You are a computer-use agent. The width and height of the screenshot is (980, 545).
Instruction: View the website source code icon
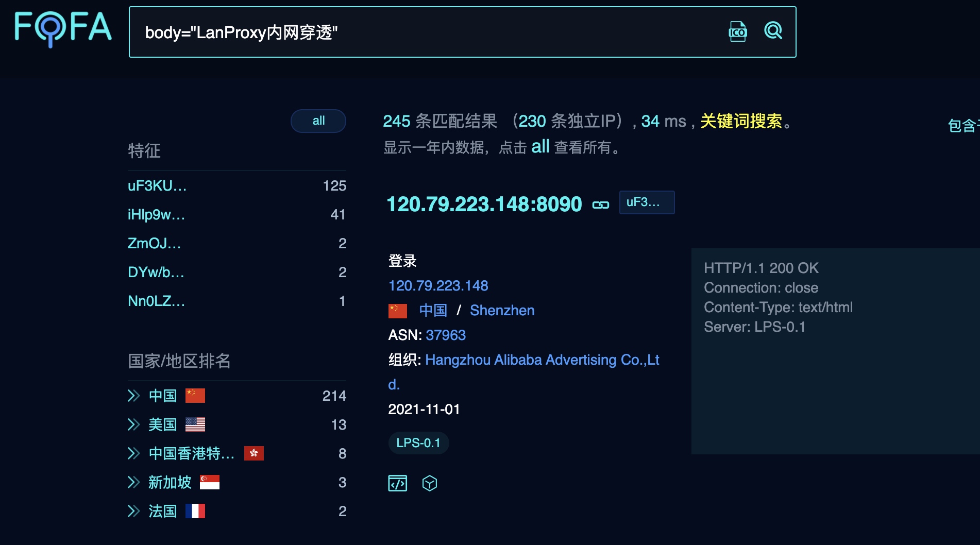397,483
